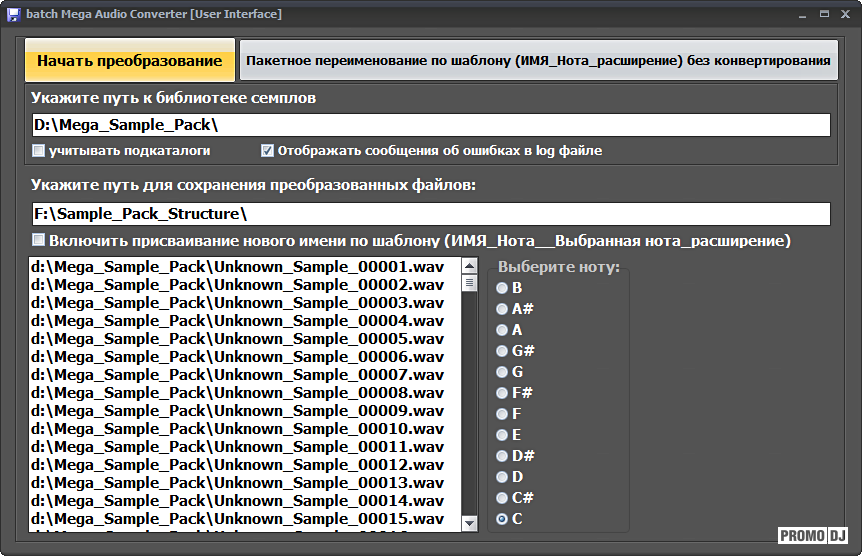Screen dimensions: 862x556
Task: Click the file list scrollbar thumb
Action: [469, 284]
